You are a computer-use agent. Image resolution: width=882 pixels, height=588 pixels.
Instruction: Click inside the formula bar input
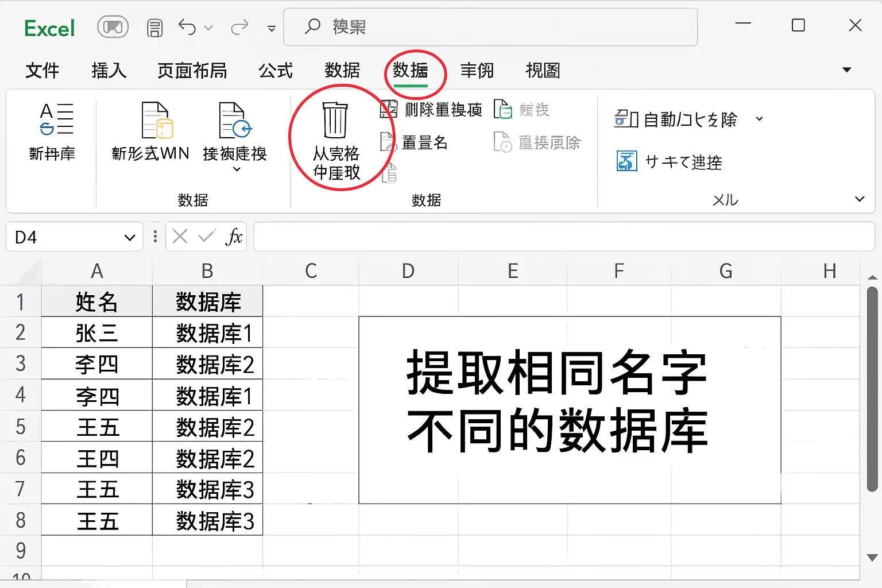pos(564,237)
